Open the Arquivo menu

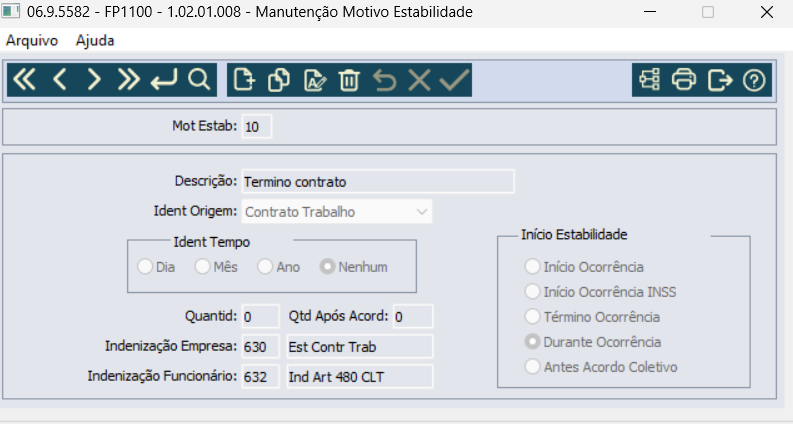(x=32, y=40)
